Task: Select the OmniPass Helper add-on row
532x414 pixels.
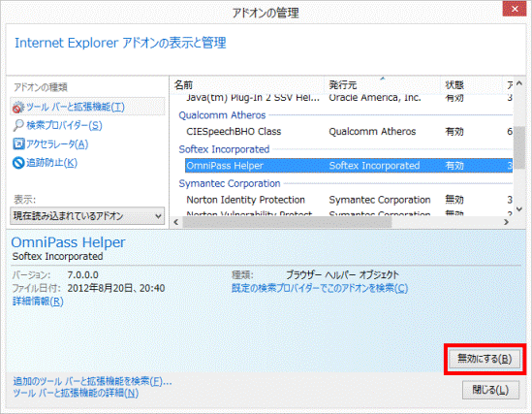Action: tap(349, 166)
